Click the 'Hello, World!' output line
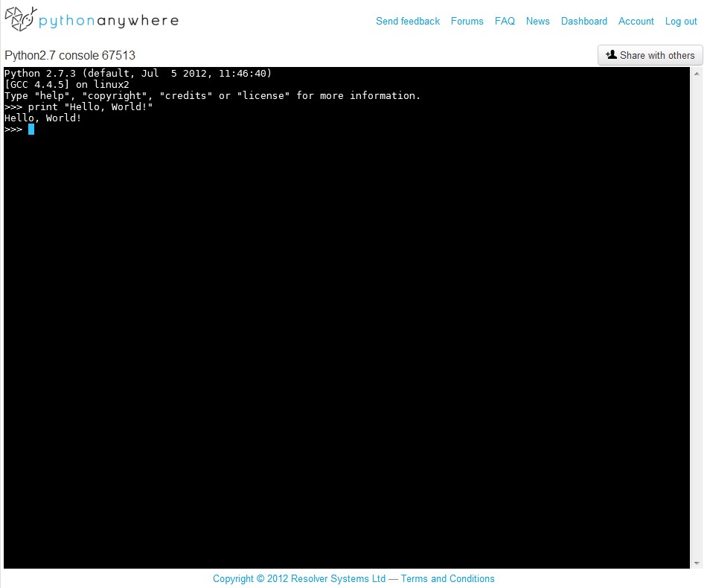This screenshot has height=588, width=707. pyautogui.click(x=43, y=118)
